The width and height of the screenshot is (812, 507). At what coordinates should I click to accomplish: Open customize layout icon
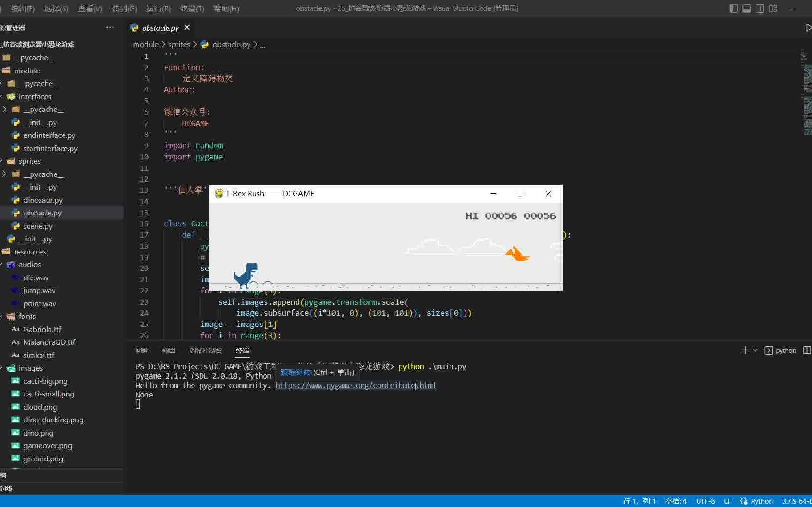coord(773,8)
